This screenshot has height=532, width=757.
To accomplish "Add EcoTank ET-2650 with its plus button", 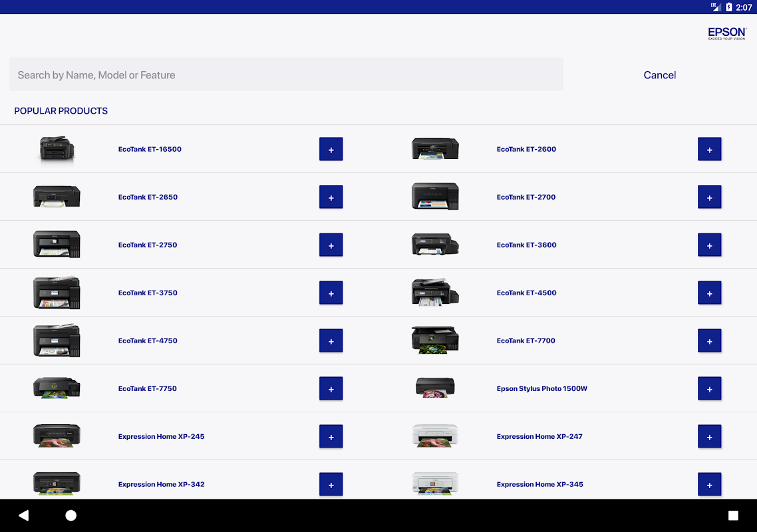I will click(x=331, y=197).
